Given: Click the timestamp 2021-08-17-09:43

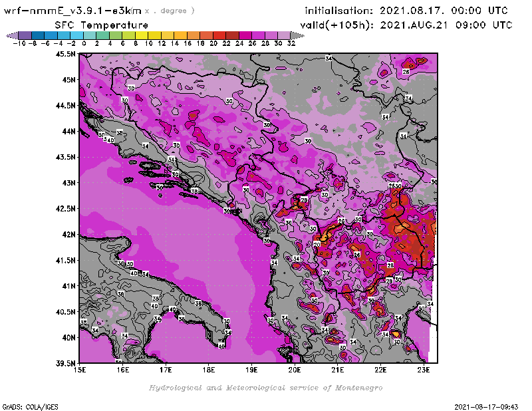Looking at the screenshot, I should [x=486, y=407].
